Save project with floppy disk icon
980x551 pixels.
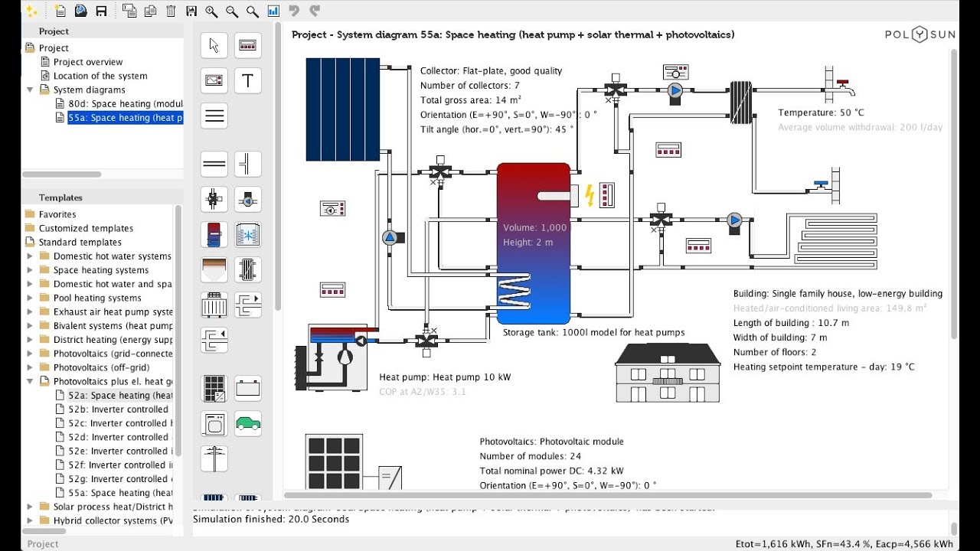click(x=101, y=11)
